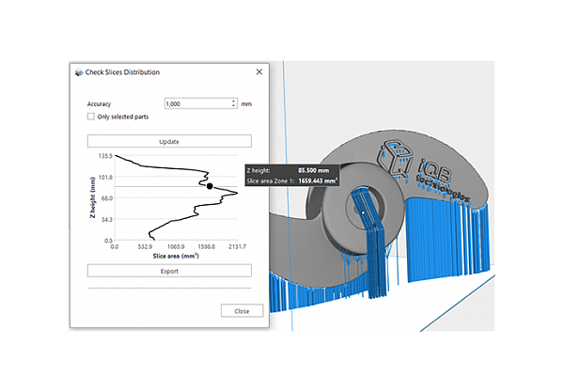
Task: Decrease Accuracy with the down spinner arrow
Action: [231, 106]
